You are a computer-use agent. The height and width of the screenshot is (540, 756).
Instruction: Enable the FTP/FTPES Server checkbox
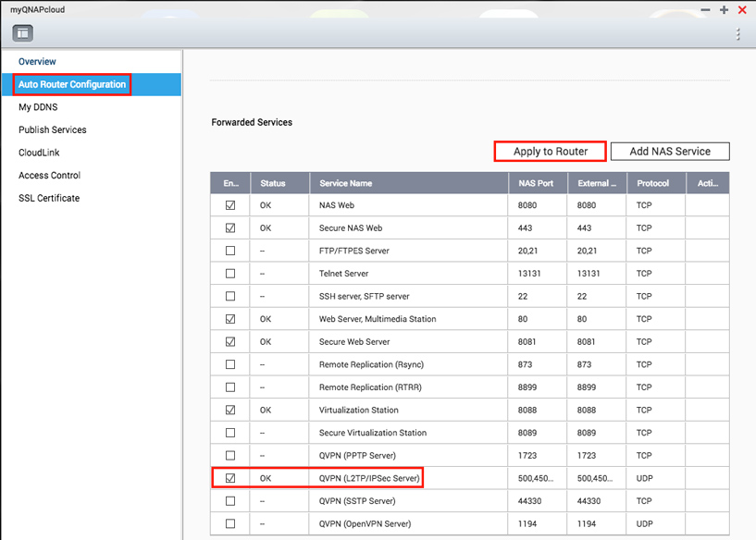click(x=230, y=251)
